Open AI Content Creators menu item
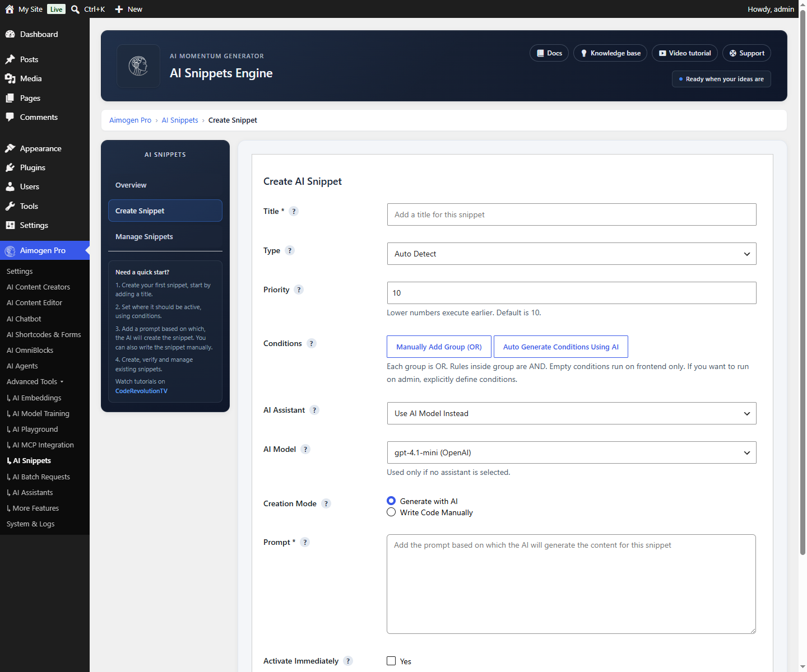The height and width of the screenshot is (672, 807). 38,287
